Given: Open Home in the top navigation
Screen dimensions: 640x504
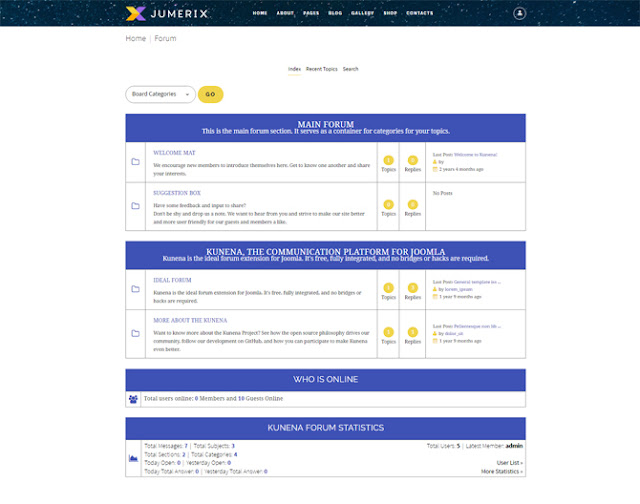Looking at the screenshot, I should (x=260, y=13).
